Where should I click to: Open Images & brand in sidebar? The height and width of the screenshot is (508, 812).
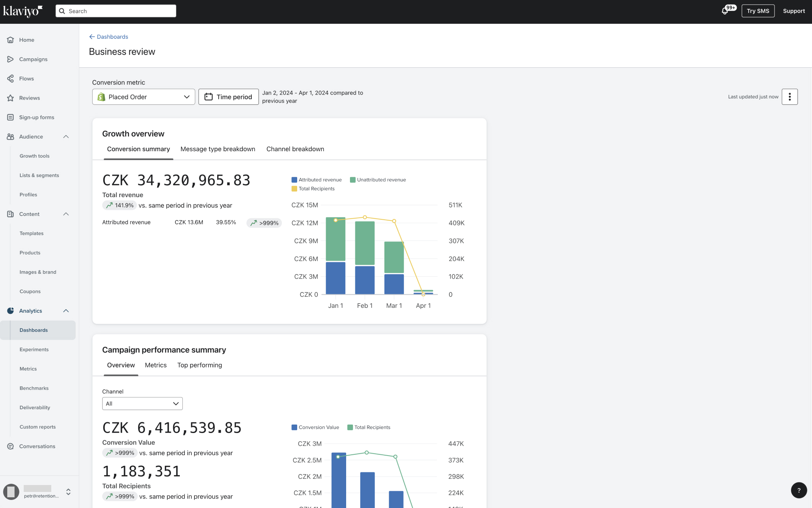click(38, 272)
